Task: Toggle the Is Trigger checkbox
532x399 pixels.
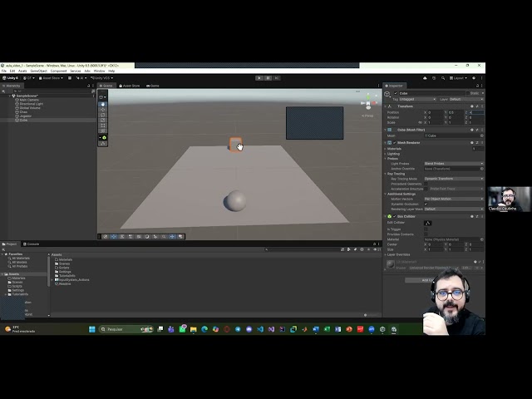Action: (x=426, y=229)
